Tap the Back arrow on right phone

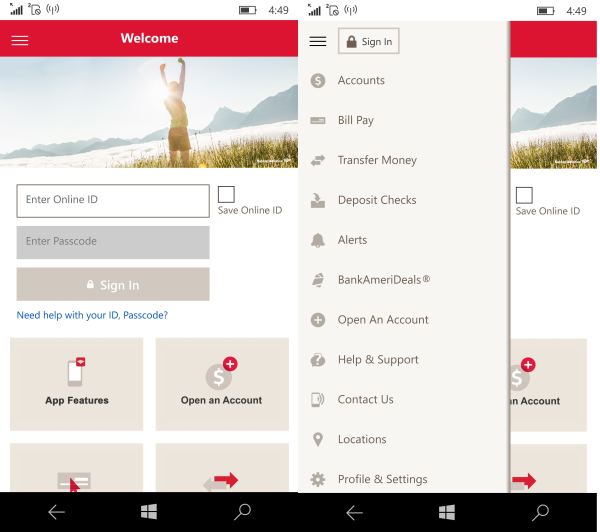tap(354, 512)
